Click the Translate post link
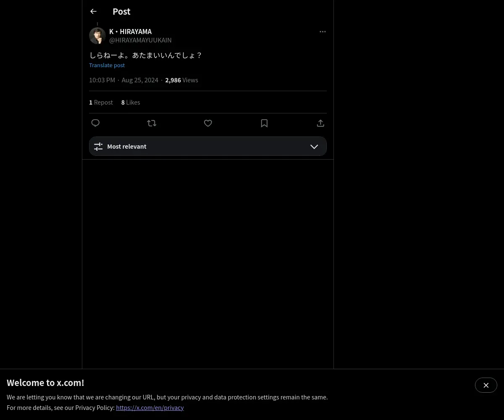The height and width of the screenshot is (420, 504). pyautogui.click(x=107, y=65)
